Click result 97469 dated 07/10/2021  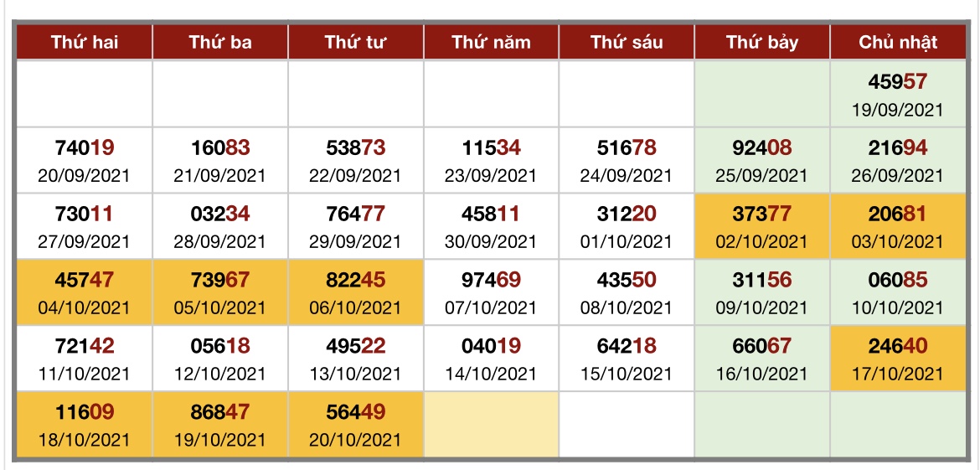(491, 292)
